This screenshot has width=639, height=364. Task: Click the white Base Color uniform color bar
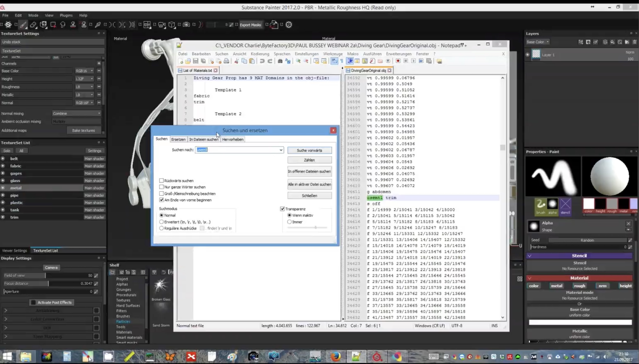tap(580, 322)
